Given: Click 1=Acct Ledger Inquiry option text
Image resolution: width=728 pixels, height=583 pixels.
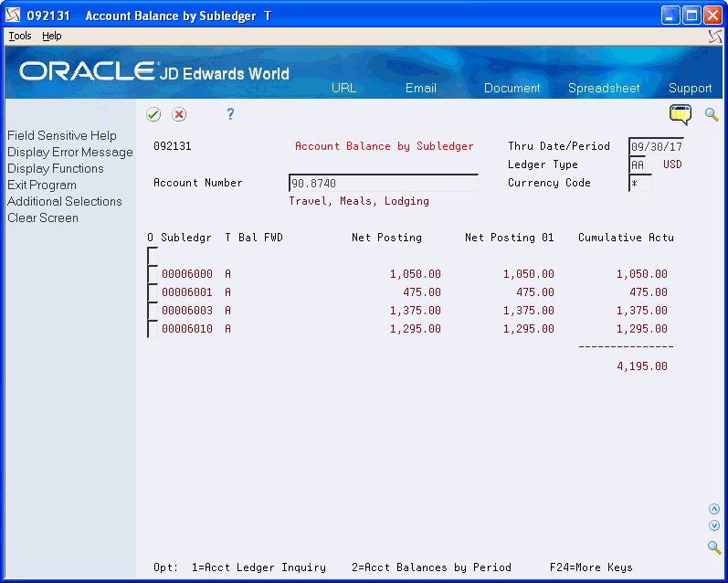Looking at the screenshot, I should (x=258, y=567).
